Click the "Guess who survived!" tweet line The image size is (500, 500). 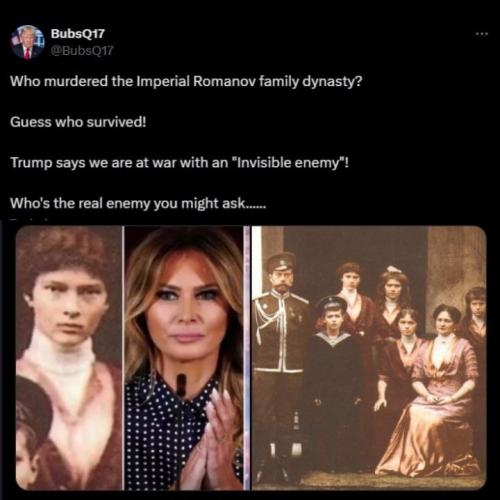coord(78,122)
